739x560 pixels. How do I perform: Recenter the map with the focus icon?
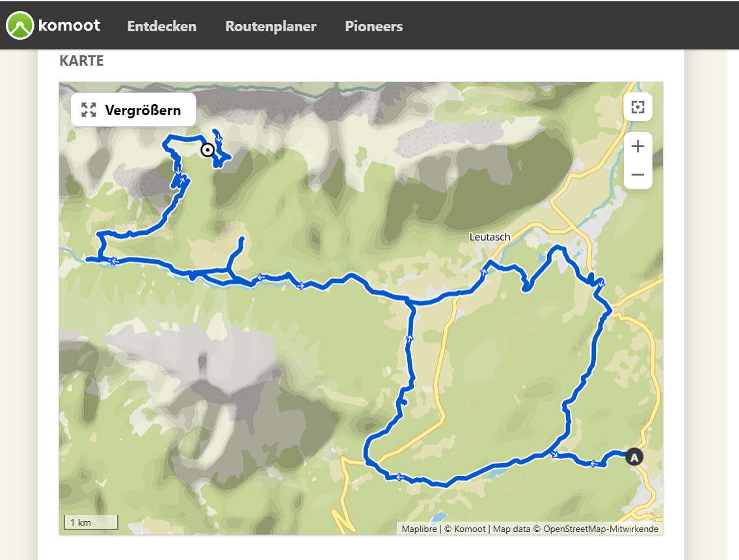[x=638, y=107]
